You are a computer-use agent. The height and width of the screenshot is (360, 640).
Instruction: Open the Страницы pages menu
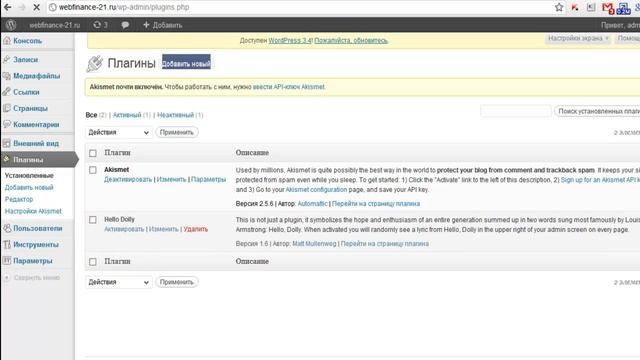coord(30,109)
